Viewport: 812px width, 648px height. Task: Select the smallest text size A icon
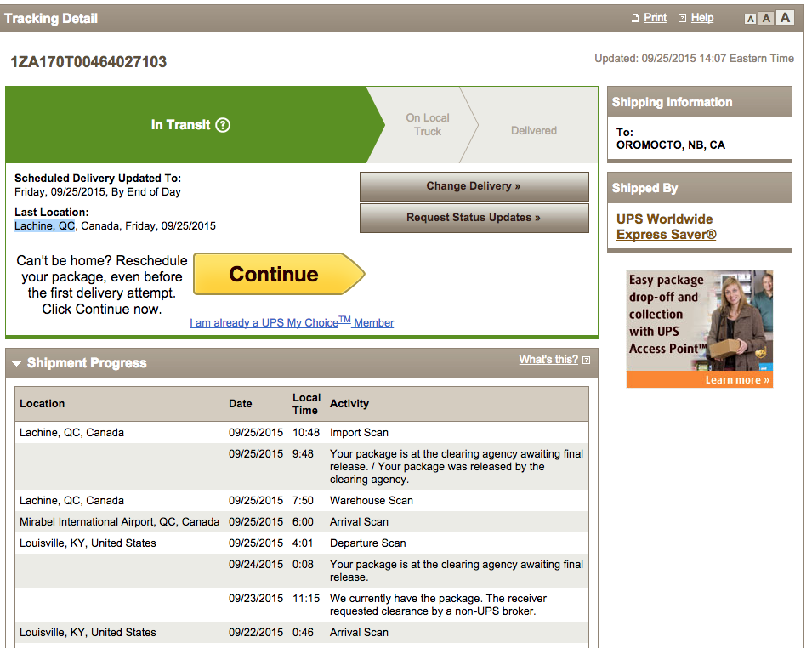tap(750, 20)
